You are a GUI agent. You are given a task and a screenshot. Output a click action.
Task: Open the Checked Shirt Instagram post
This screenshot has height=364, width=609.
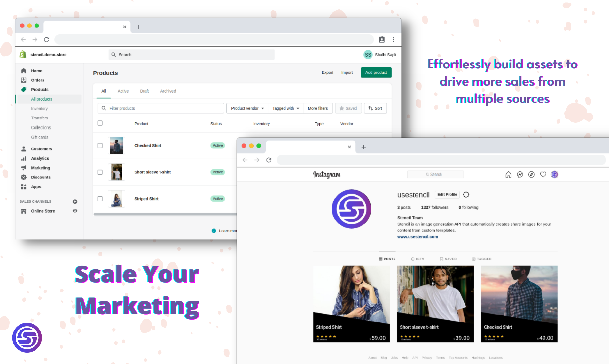coord(519,304)
